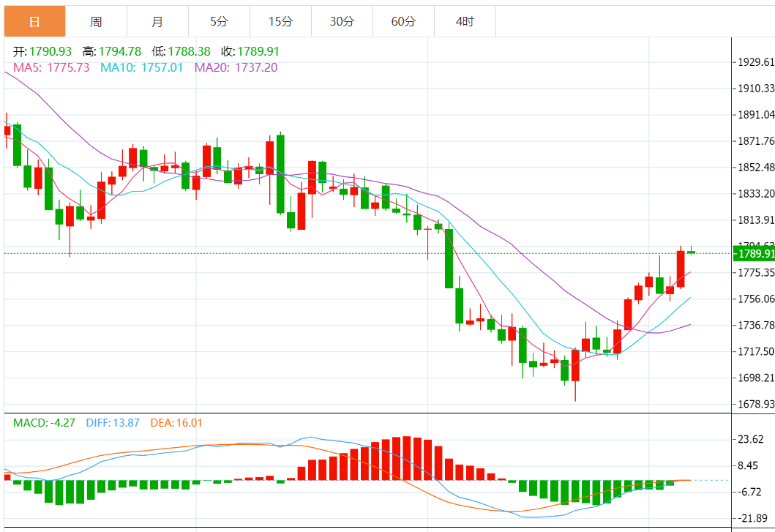Click the MA20: 1737.20 indicator label
This screenshot has width=775, height=532.
(236, 67)
